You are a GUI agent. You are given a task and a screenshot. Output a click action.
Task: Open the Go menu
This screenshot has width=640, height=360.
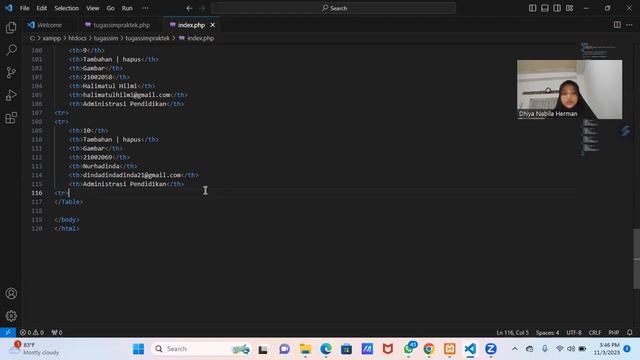(x=110, y=8)
